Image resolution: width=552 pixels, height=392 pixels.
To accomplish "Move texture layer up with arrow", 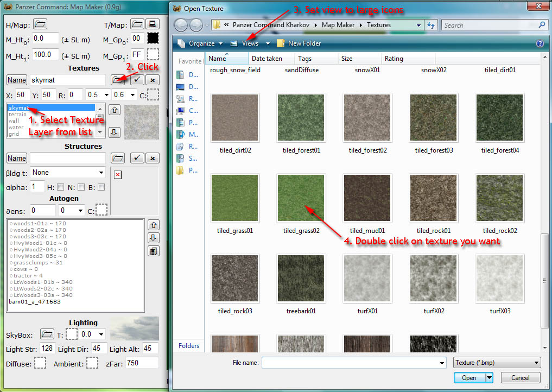I will [115, 110].
